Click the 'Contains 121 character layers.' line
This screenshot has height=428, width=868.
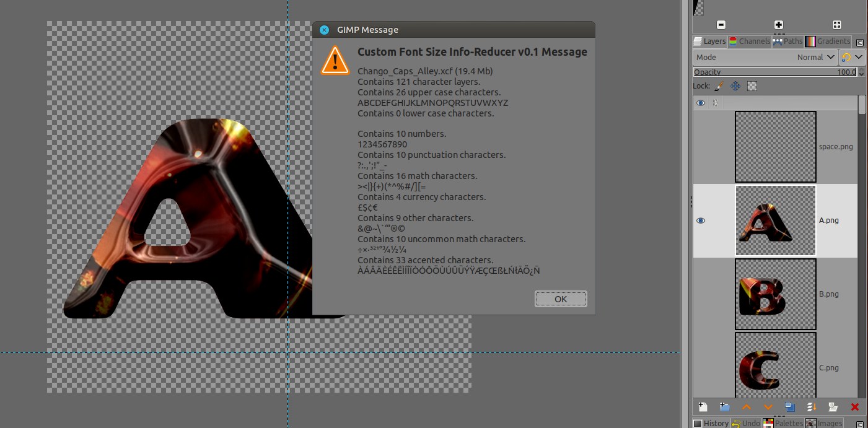tap(419, 82)
